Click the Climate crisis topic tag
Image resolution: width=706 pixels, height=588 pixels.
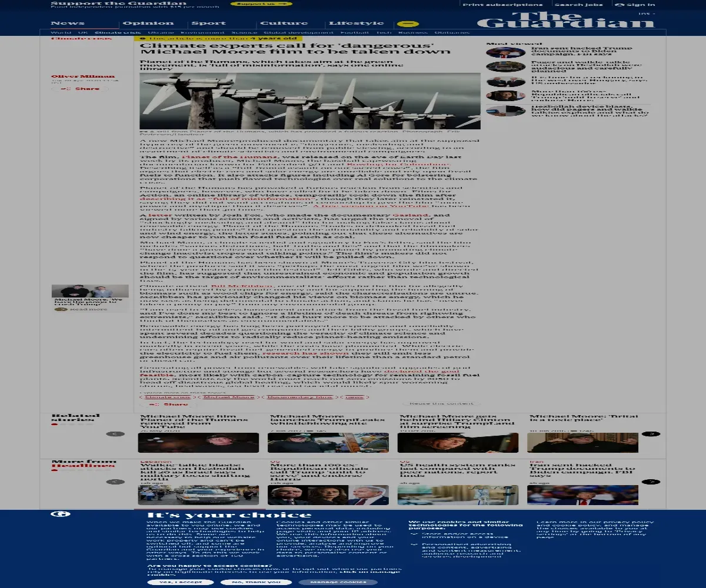[168, 397]
